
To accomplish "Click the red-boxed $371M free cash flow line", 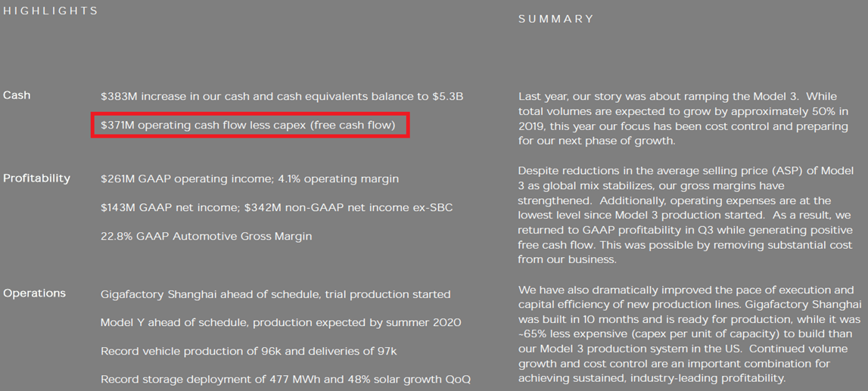I will 248,126.
